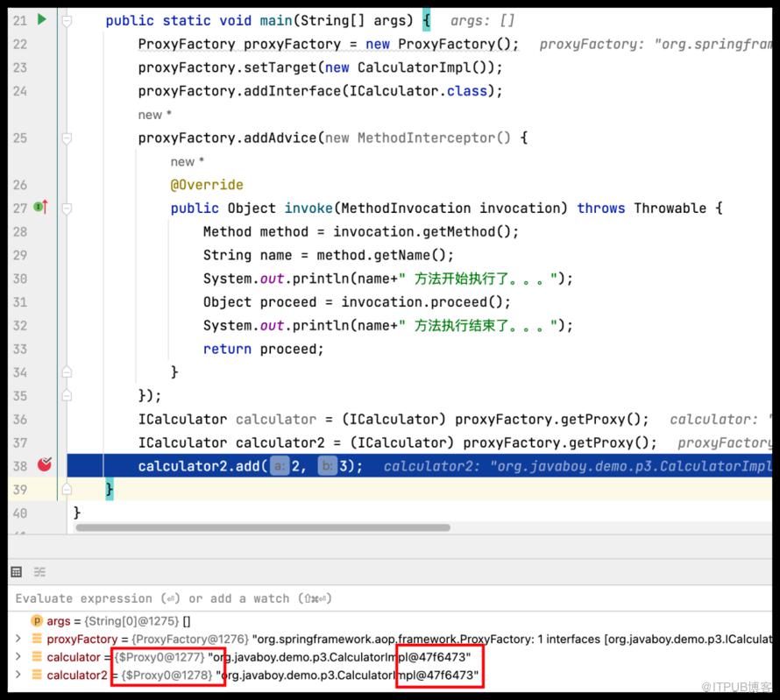780x700 pixels.
Task: Click the horizontal scrollbar under the editor
Action: [263, 527]
